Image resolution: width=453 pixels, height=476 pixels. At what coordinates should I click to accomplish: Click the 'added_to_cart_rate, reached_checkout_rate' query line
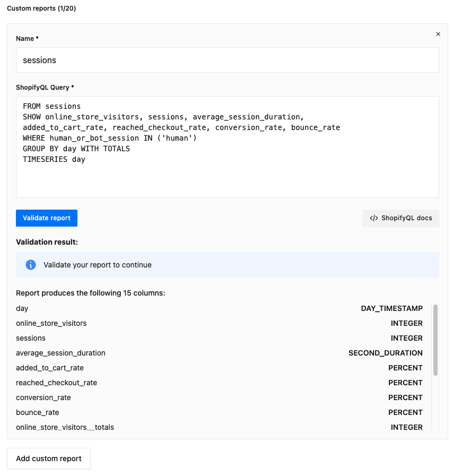pyautogui.click(x=181, y=127)
